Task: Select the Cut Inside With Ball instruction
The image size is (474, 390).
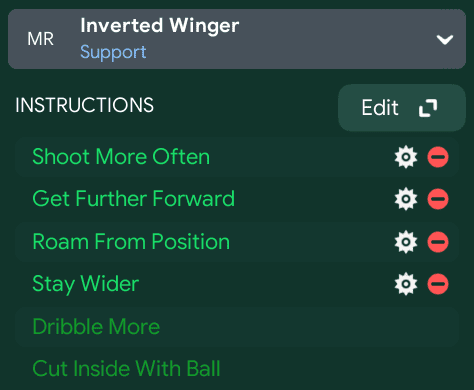Action: [126, 369]
